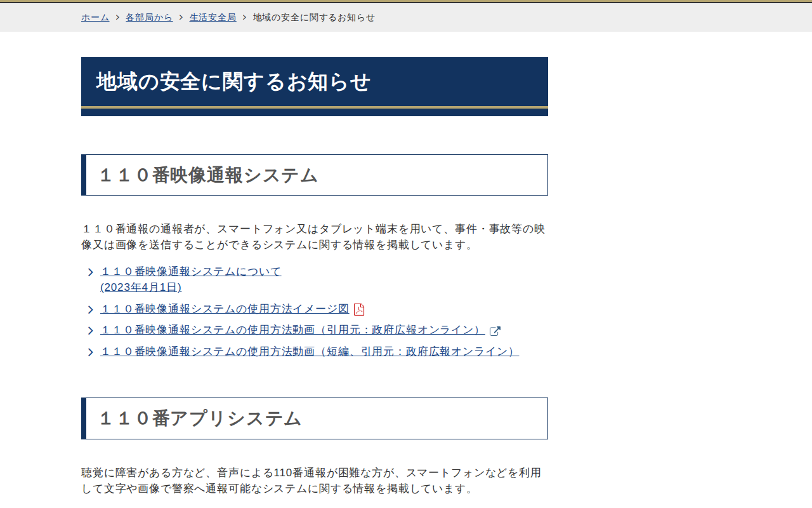The height and width of the screenshot is (508, 812).
Task: Open 使用方法動画（短編） link
Action: (310, 351)
